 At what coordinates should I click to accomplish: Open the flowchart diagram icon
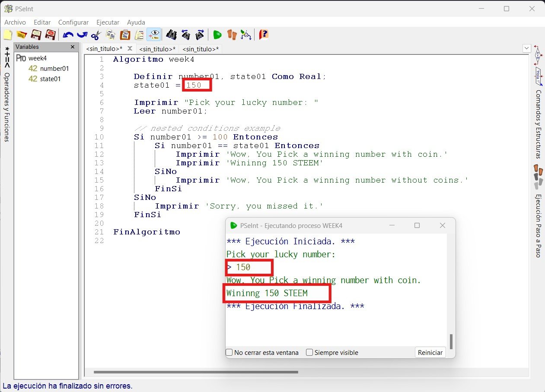click(x=246, y=35)
